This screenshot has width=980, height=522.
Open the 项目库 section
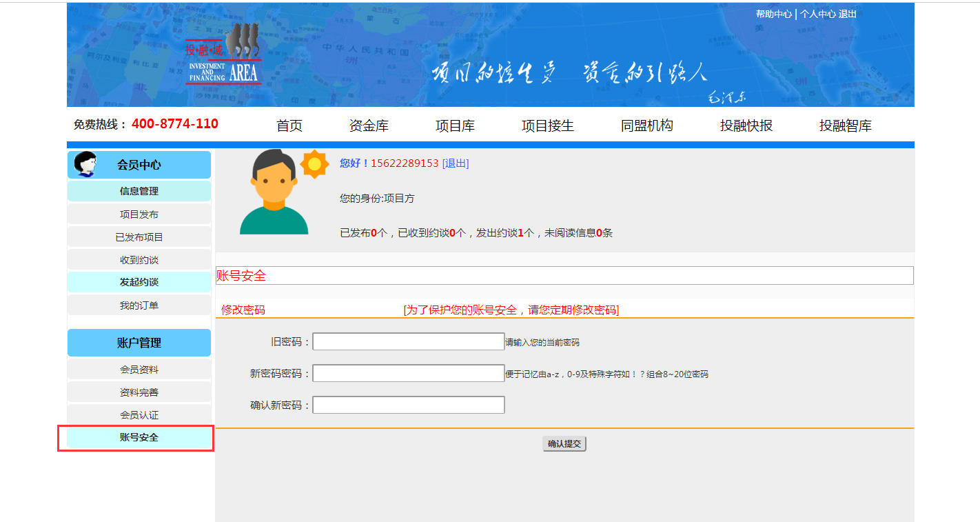click(x=453, y=125)
